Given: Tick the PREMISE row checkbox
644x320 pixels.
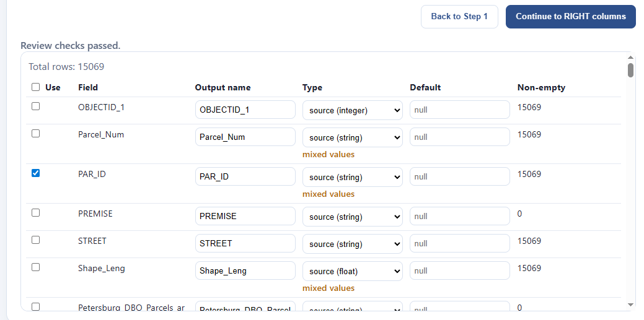Looking at the screenshot, I should coord(36,212).
